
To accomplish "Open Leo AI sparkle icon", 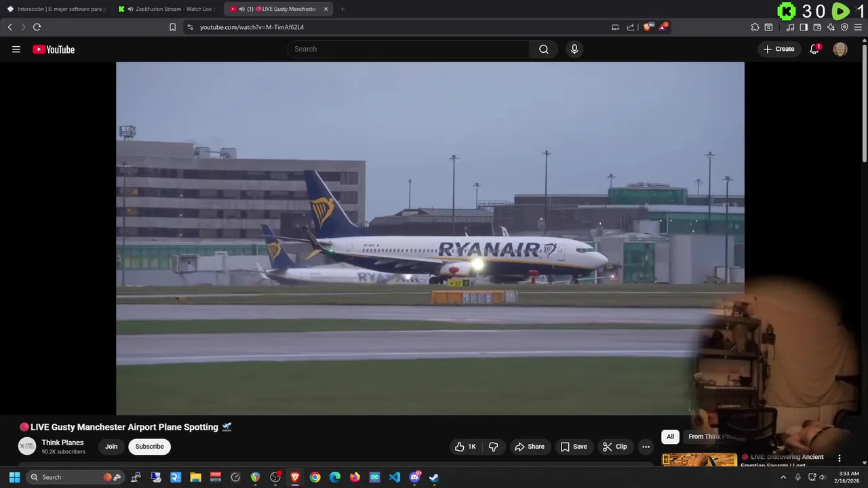I will click(831, 27).
